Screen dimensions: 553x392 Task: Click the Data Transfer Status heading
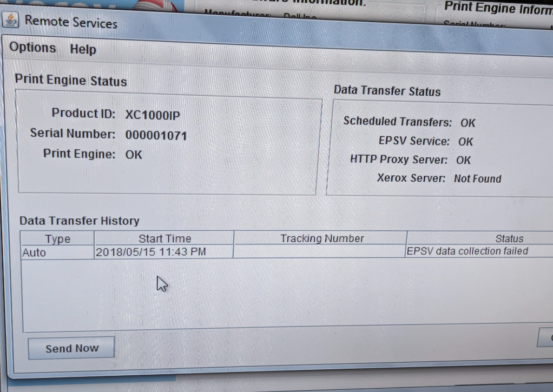click(387, 91)
